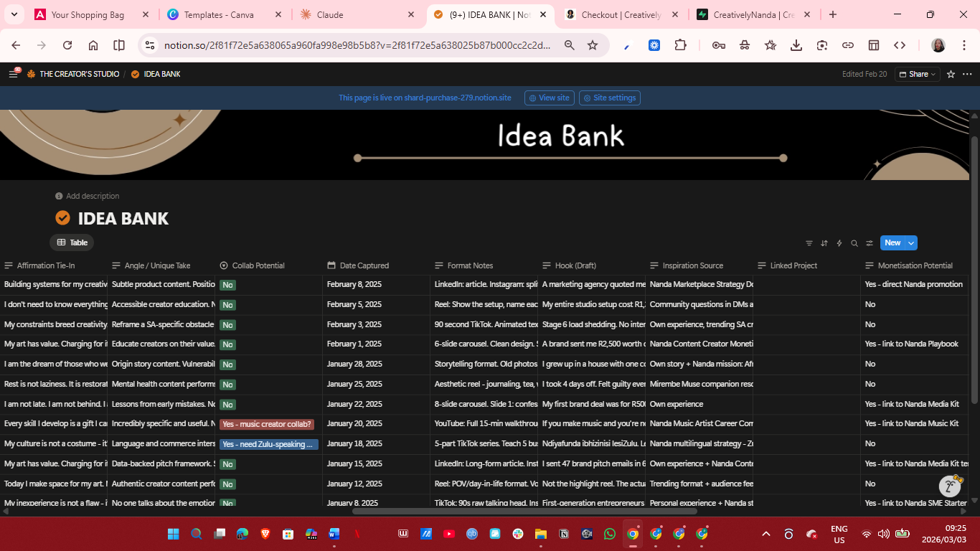Click the Add description info icon
980x551 pixels.
(x=58, y=195)
